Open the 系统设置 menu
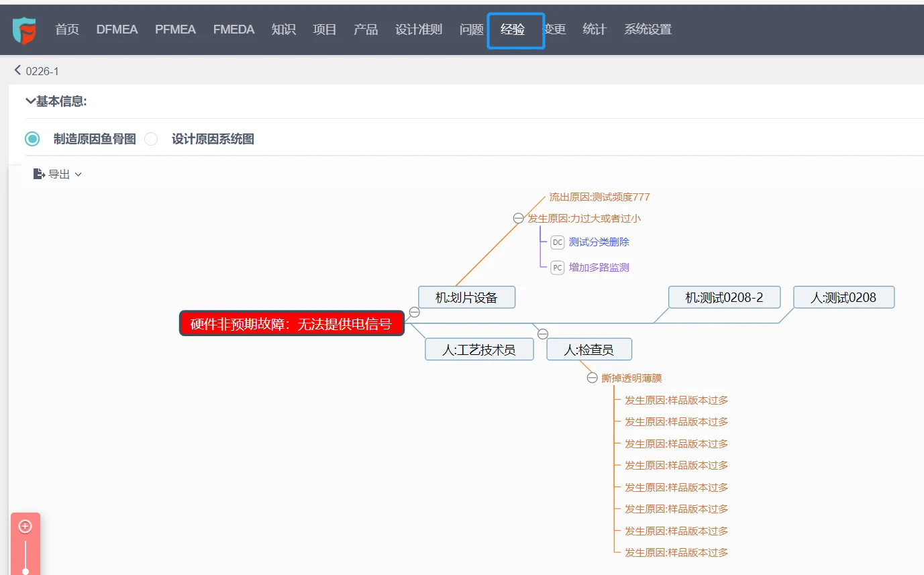The height and width of the screenshot is (575, 924). pos(648,30)
